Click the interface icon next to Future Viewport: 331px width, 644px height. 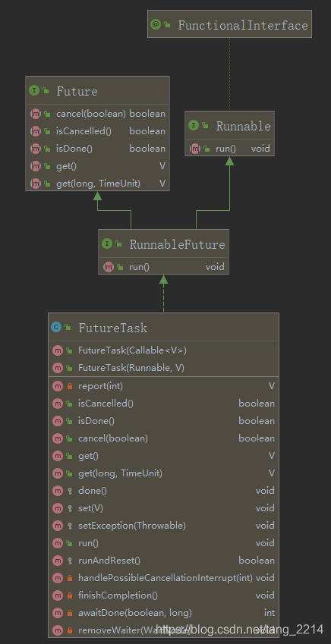(34, 90)
